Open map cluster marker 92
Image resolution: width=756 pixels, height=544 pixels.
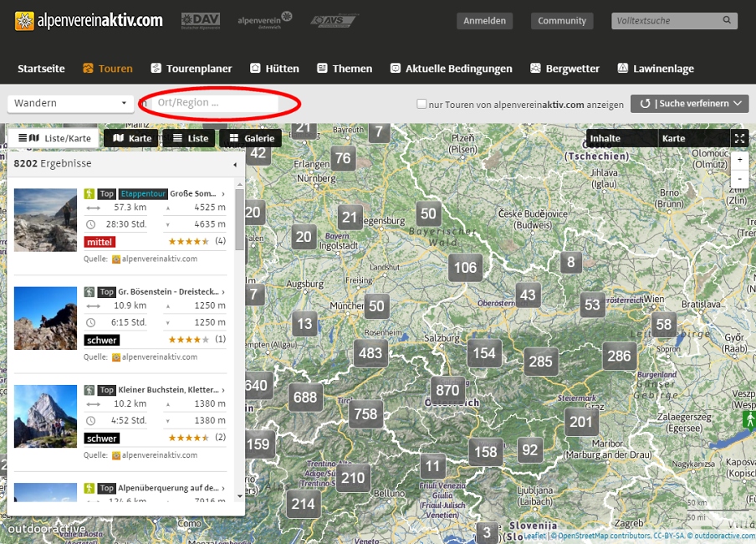[529, 450]
